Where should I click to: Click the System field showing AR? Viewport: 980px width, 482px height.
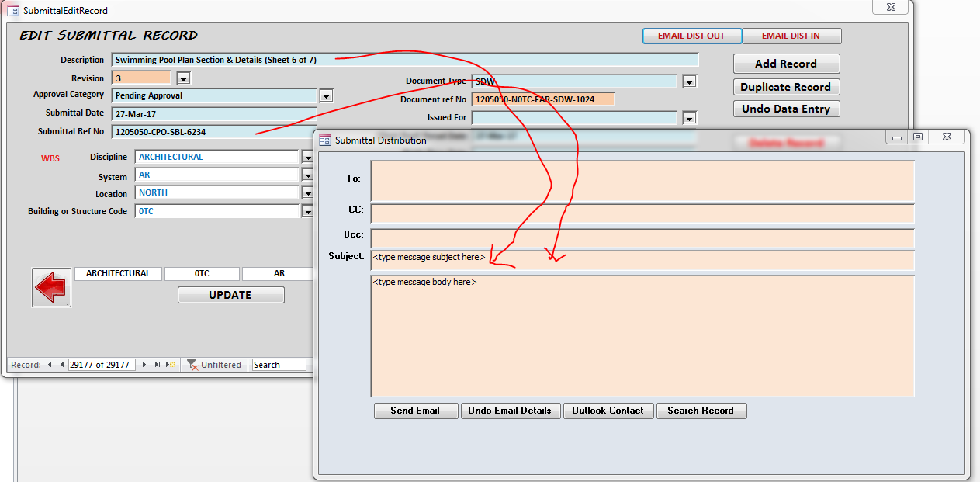click(217, 175)
